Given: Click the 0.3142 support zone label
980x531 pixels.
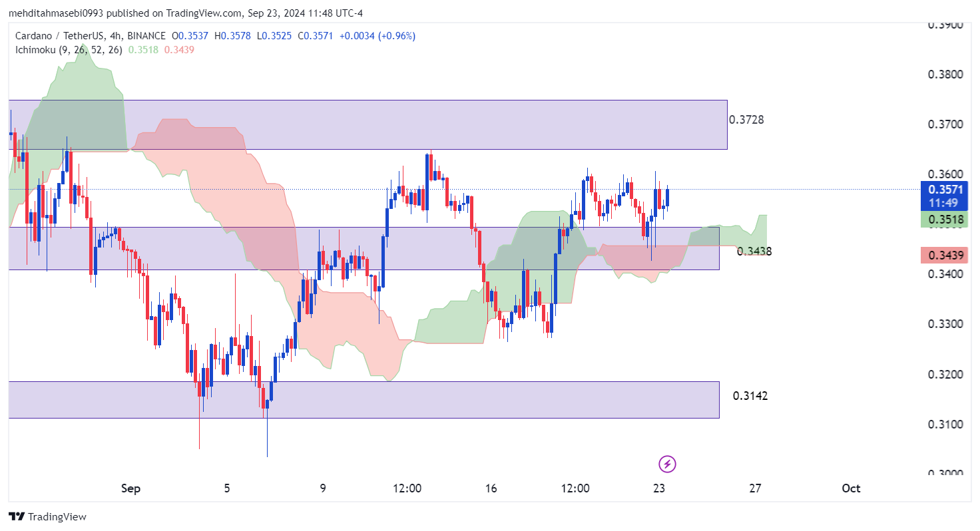Looking at the screenshot, I should coord(750,396).
